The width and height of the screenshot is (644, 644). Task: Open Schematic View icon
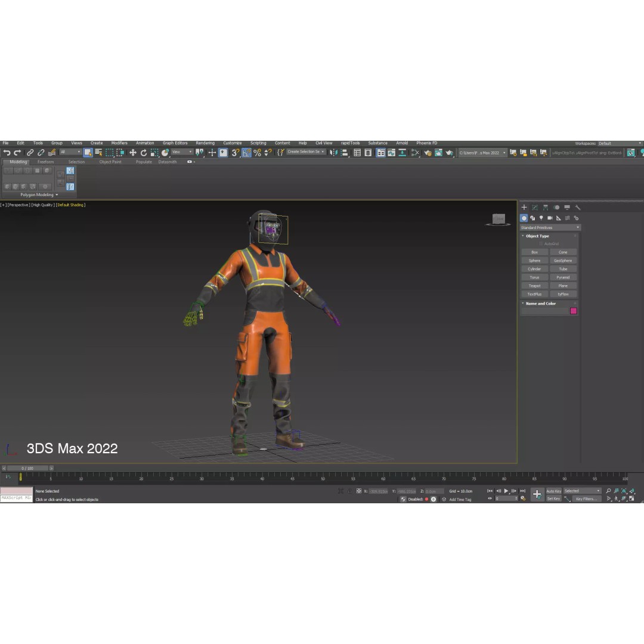coord(402,153)
